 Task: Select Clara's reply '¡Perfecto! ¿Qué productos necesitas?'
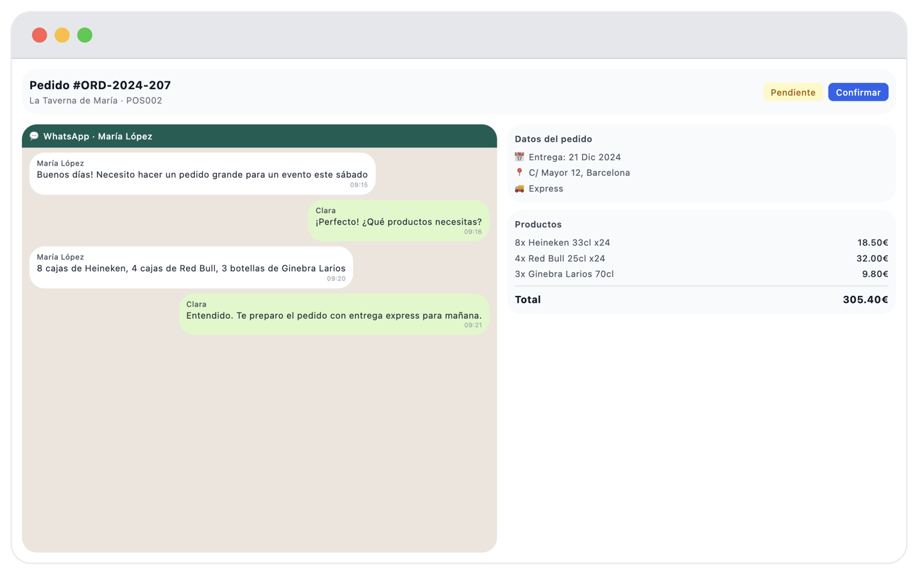(x=398, y=221)
